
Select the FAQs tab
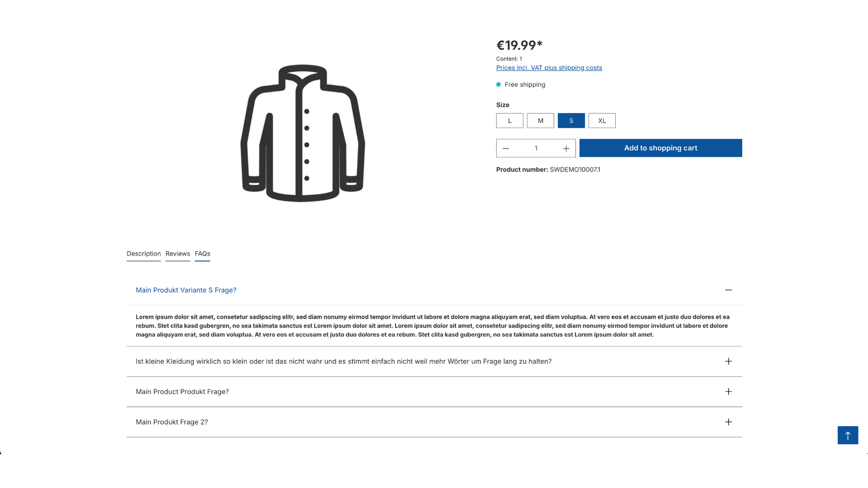pyautogui.click(x=203, y=253)
